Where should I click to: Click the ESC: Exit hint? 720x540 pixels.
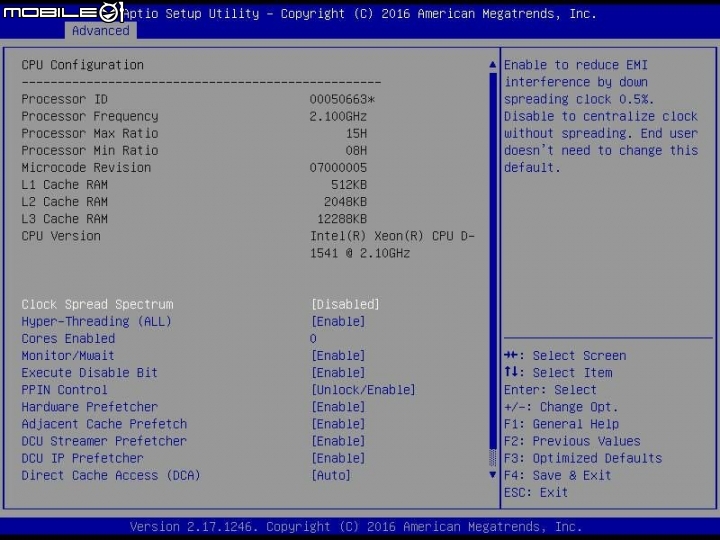(x=536, y=492)
